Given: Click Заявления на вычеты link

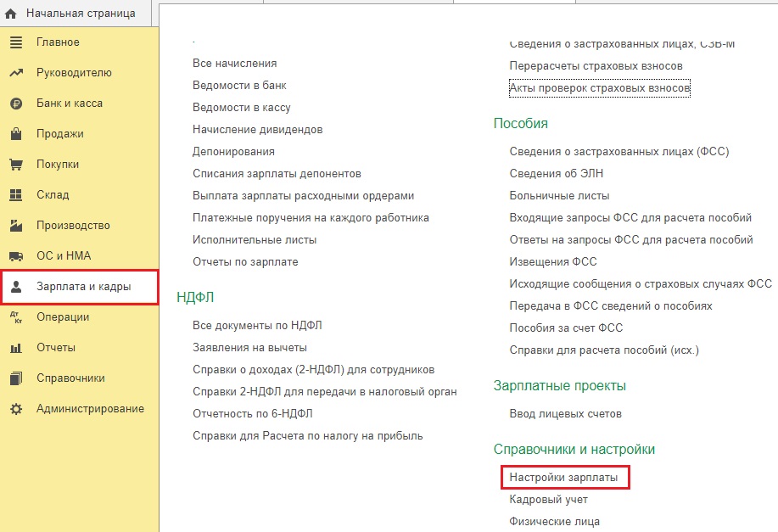Looking at the screenshot, I should [x=249, y=348].
